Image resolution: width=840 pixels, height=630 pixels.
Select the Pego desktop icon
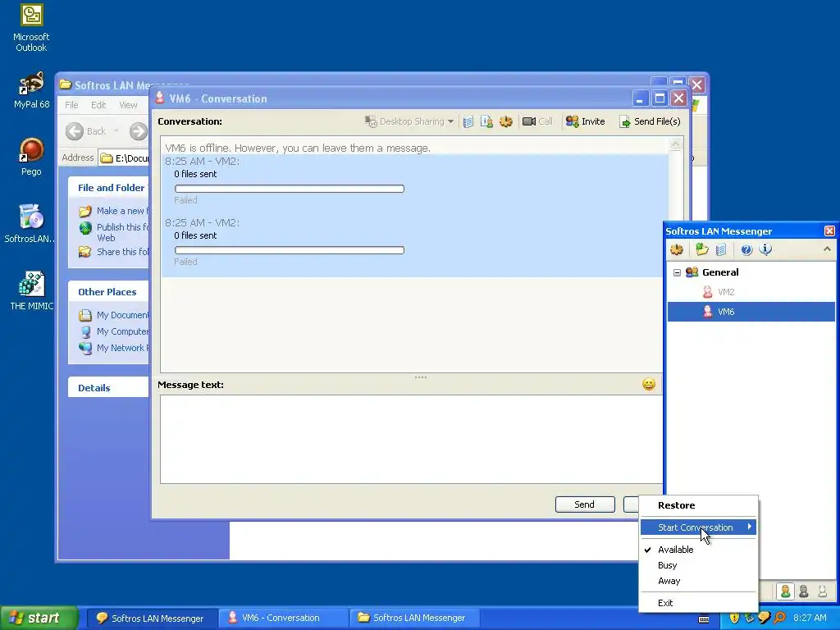31,157
